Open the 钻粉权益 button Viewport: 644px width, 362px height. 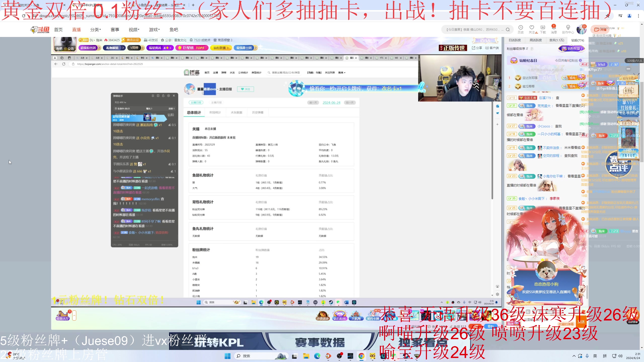[x=571, y=49]
